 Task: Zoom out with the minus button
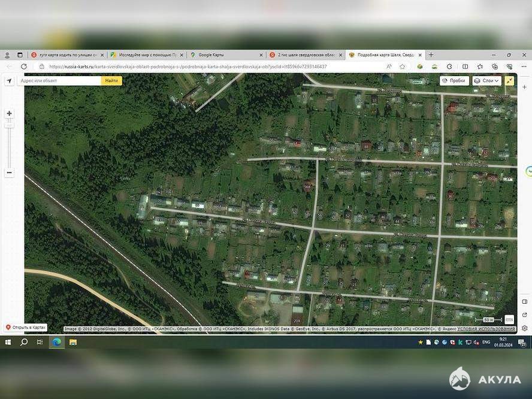(x=9, y=173)
